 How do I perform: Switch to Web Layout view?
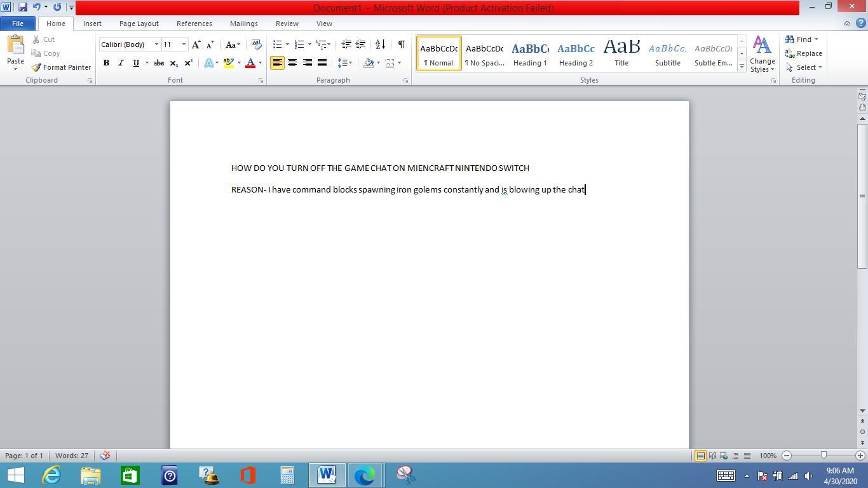pos(724,456)
